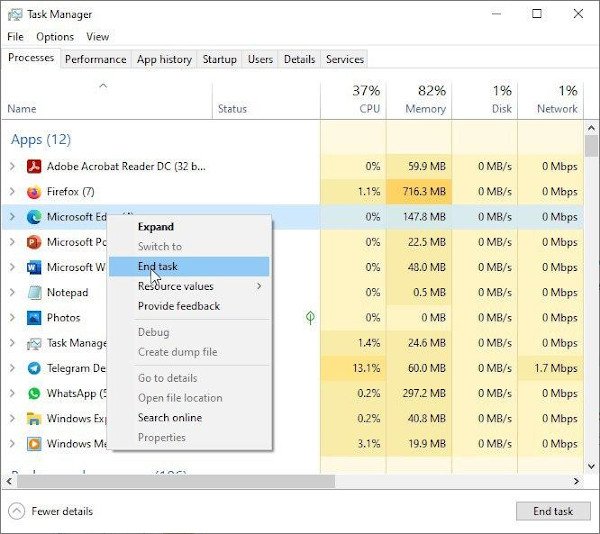The width and height of the screenshot is (600, 534).
Task: Sort by the Status column header
Action: coord(266,100)
